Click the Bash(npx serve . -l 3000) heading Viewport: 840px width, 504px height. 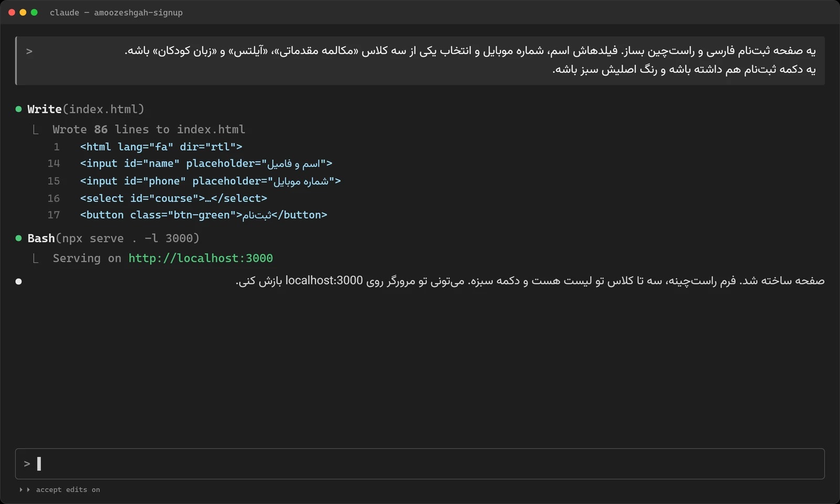tap(113, 238)
